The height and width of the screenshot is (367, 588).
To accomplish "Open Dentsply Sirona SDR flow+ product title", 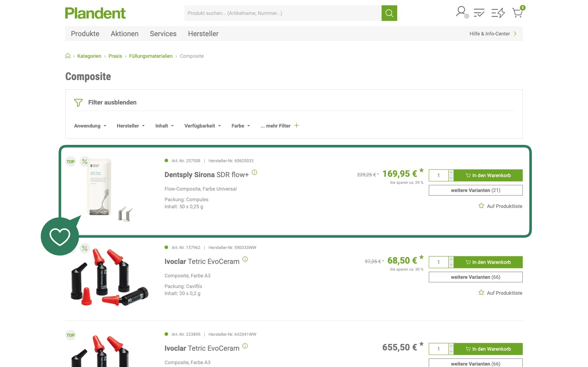I will pyautogui.click(x=207, y=175).
